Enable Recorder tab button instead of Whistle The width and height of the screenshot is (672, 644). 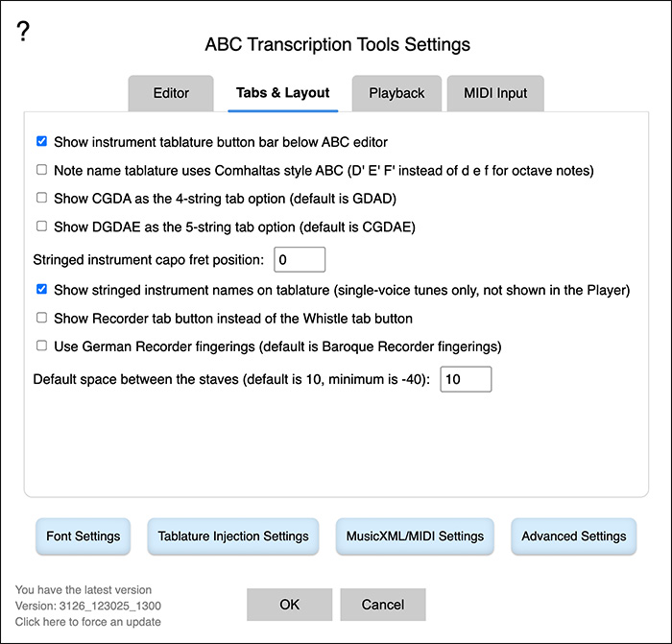[x=42, y=318]
